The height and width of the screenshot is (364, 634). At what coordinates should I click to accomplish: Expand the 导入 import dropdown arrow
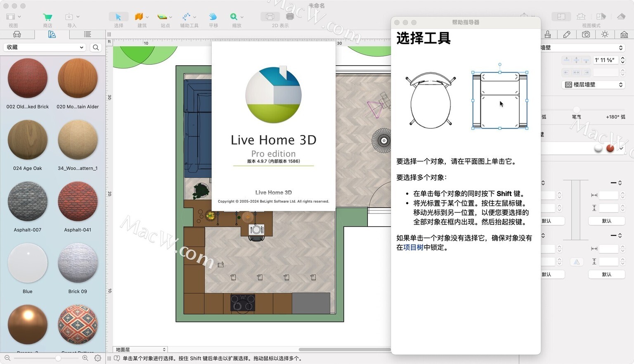pos(78,17)
